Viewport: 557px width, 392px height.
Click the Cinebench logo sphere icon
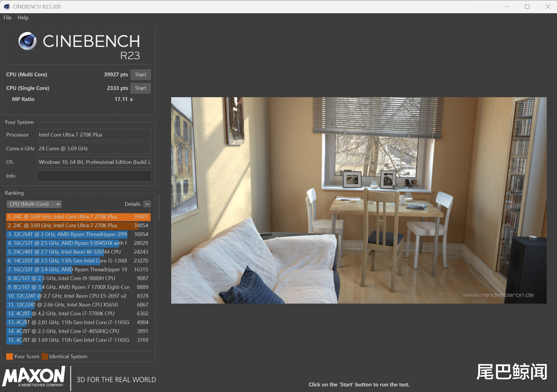(x=27, y=41)
